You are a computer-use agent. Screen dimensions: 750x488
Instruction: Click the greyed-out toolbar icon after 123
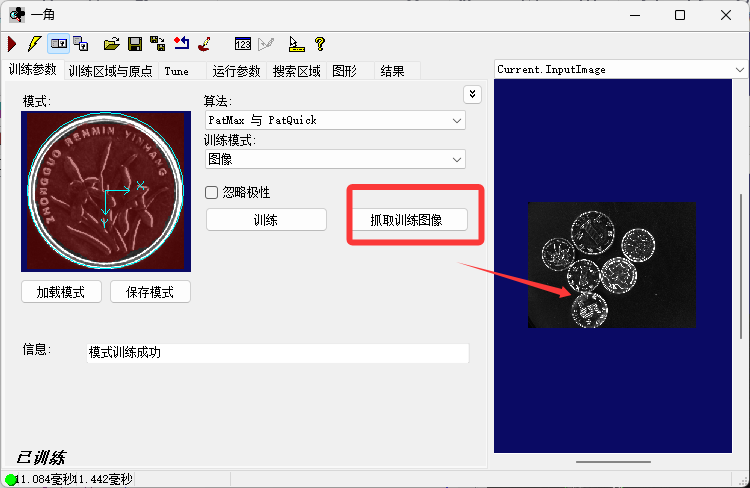[266, 44]
